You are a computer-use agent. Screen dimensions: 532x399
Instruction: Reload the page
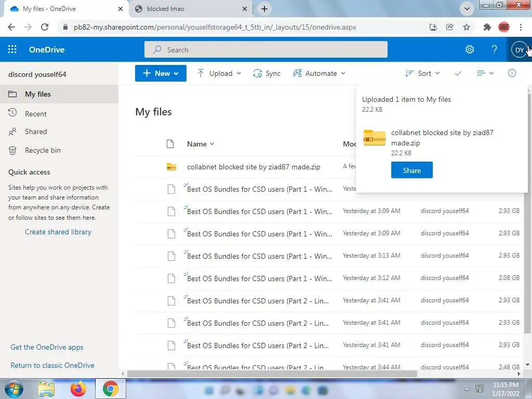point(45,27)
